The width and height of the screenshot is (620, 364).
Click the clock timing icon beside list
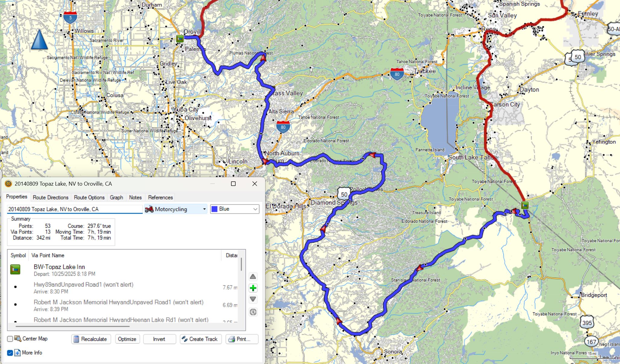253,312
